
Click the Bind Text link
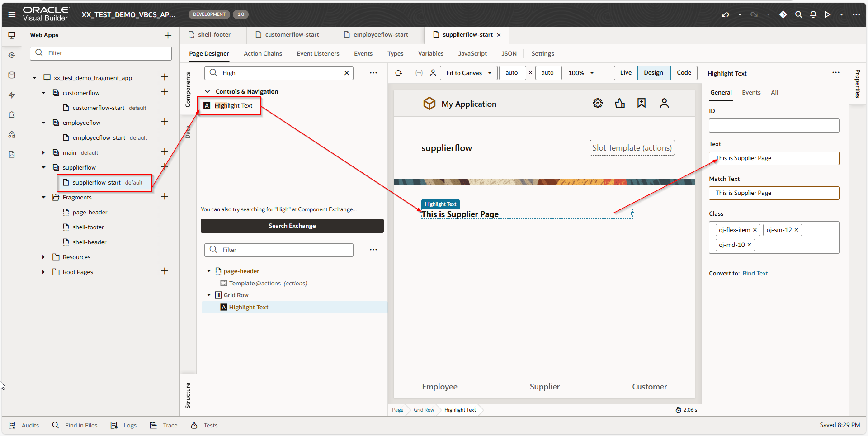pos(755,273)
